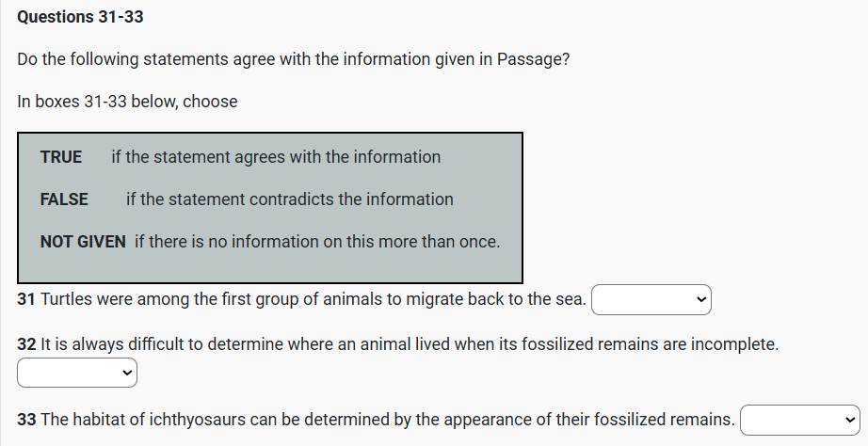Click the bold FALSE label in the grey box
The height and width of the screenshot is (446, 868).
64,199
